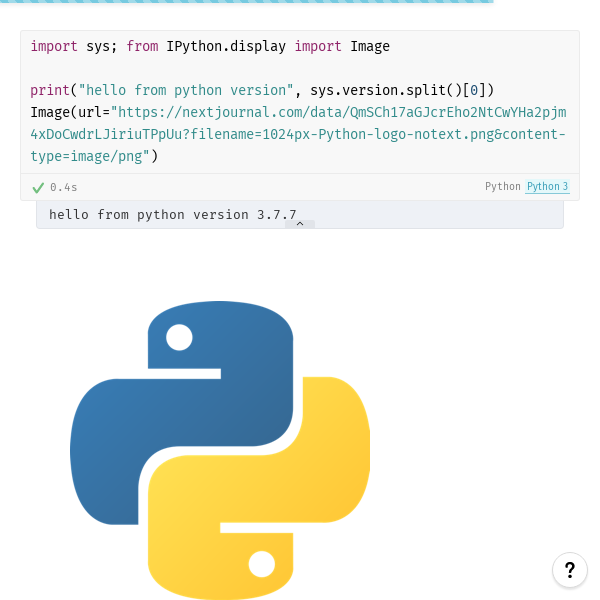Place cursor on the first import keyword
This screenshot has height=600, width=600.
[54, 46]
